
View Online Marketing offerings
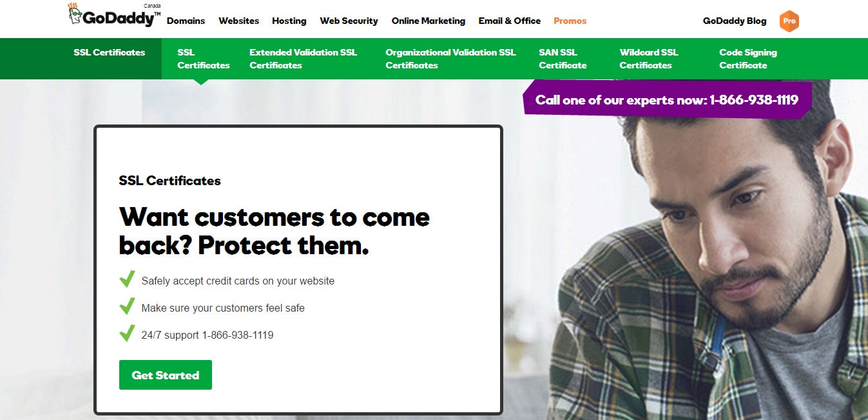coord(428,21)
